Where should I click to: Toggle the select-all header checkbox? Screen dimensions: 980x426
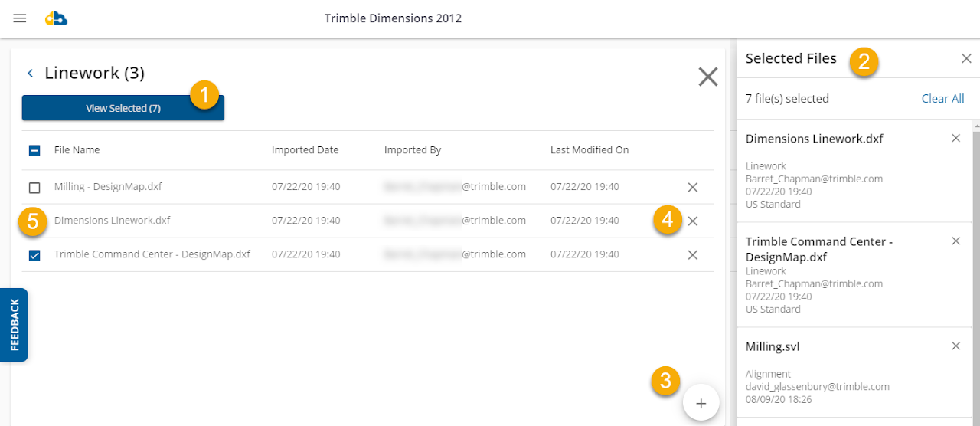(x=34, y=151)
